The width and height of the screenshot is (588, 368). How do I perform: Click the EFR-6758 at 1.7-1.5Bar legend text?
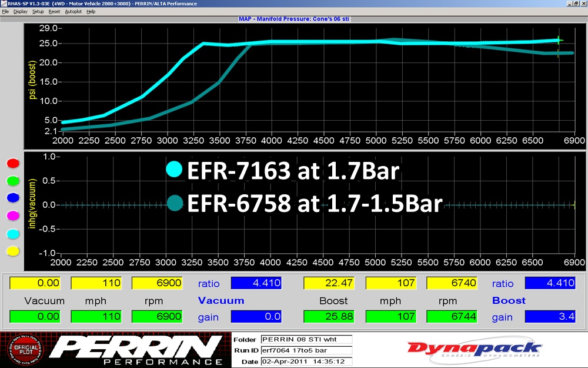[x=315, y=203]
